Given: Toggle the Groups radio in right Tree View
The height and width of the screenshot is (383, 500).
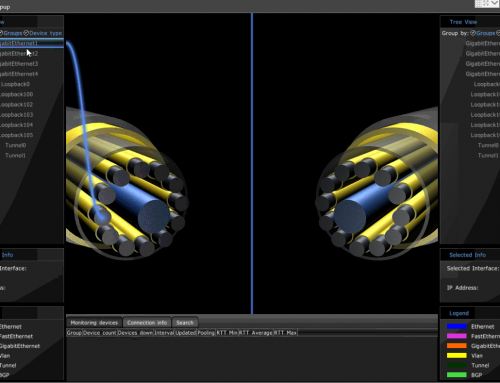Looking at the screenshot, I should pos(483,33).
